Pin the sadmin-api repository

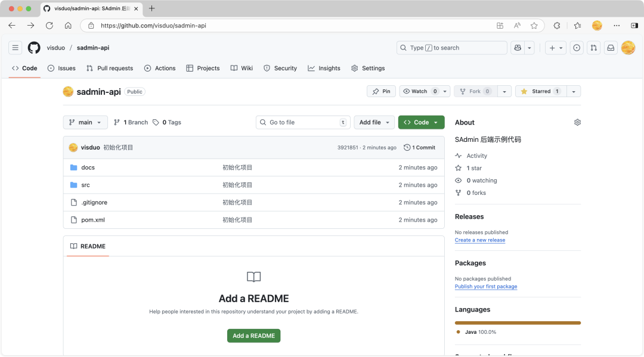click(x=381, y=91)
